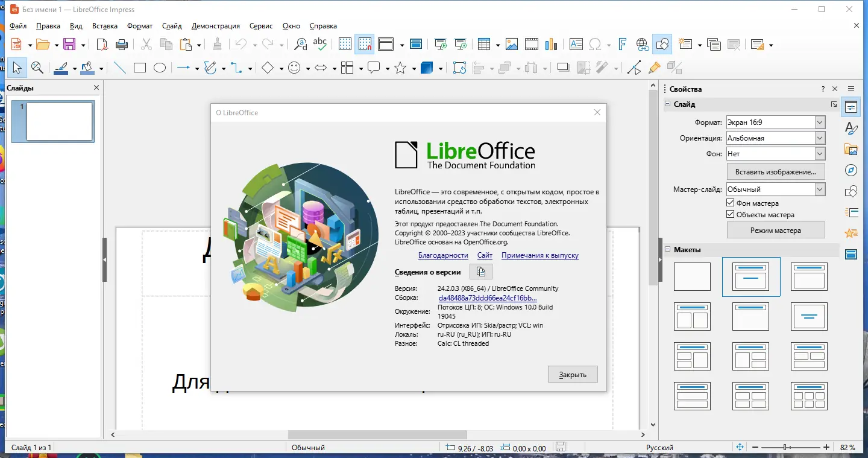The height and width of the screenshot is (458, 868).
Task: Toggle the Shadow icon in drawing toolbar
Action: [x=563, y=68]
